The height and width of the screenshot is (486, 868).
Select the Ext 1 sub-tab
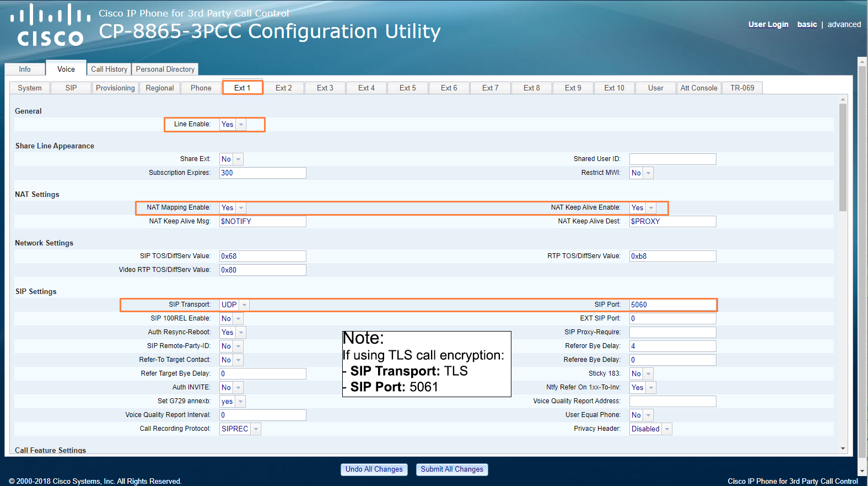242,88
